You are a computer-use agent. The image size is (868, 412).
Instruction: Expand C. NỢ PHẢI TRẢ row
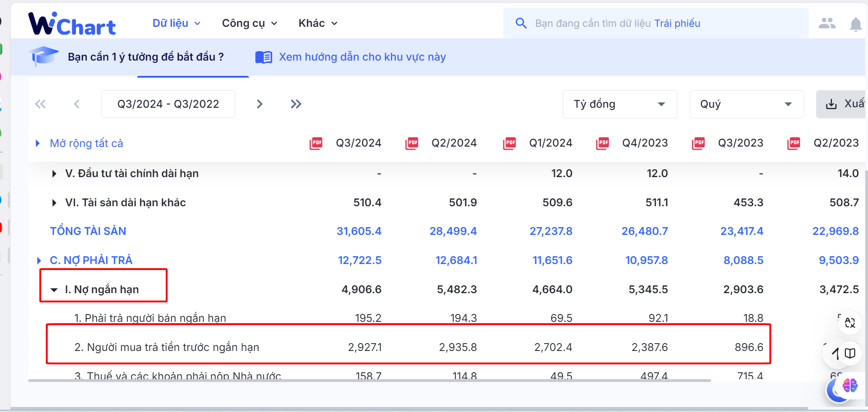click(39, 261)
